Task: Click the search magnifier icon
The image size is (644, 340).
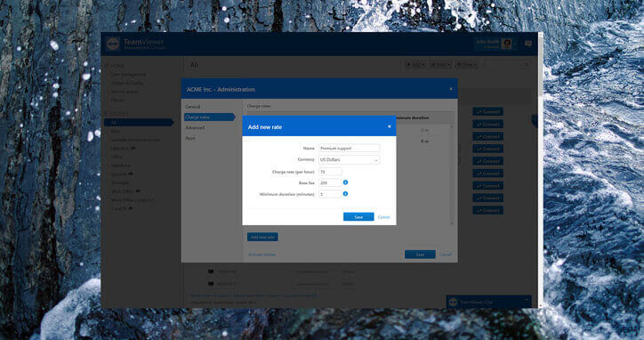Action: [x=526, y=65]
